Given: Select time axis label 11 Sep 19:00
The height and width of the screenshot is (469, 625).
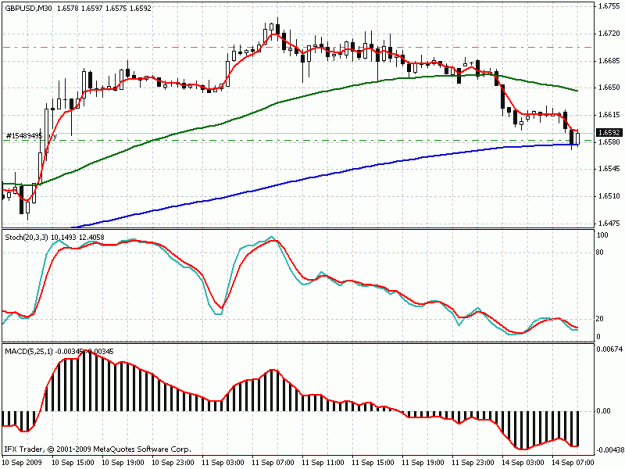Looking at the screenshot, I should [x=423, y=463].
